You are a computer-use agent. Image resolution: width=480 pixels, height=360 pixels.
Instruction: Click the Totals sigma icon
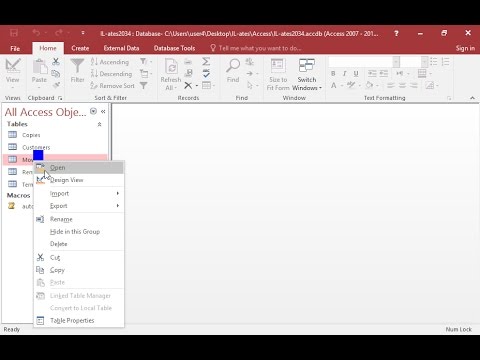[206, 61]
